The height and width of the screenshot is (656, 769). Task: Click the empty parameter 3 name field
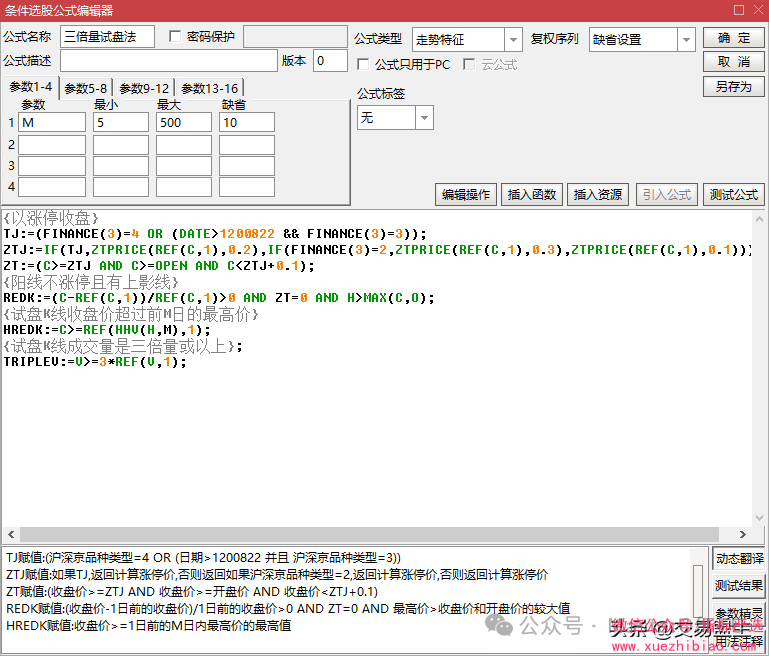click(52, 166)
